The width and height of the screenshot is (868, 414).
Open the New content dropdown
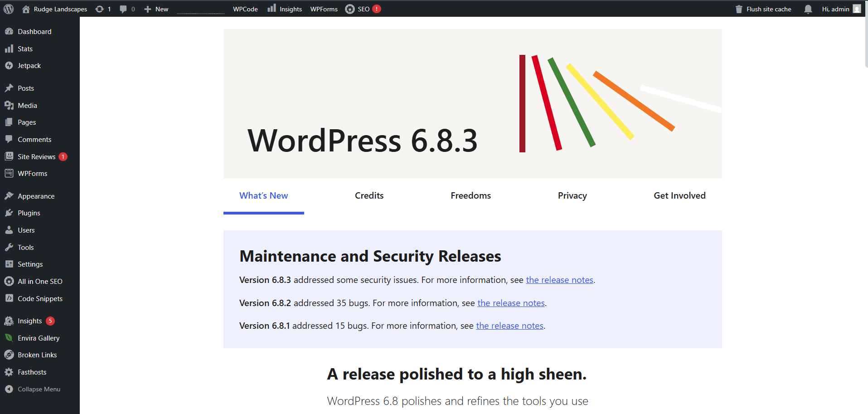coord(156,9)
